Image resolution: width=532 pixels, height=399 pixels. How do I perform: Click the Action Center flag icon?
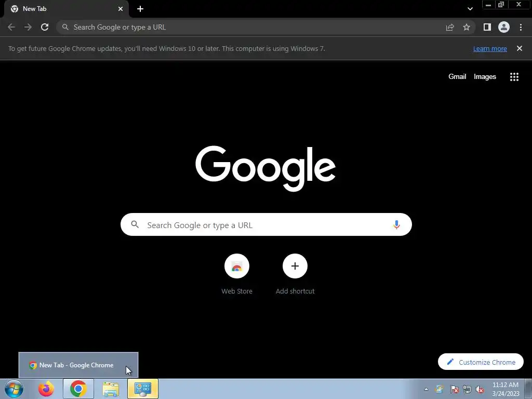tap(454, 389)
